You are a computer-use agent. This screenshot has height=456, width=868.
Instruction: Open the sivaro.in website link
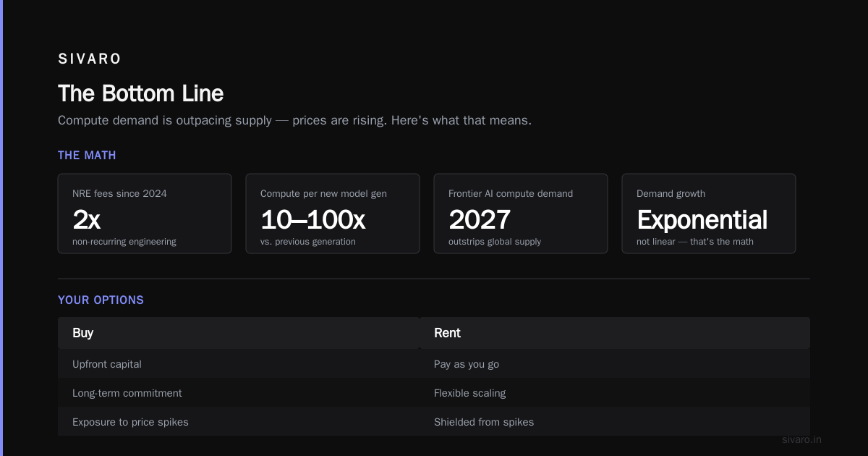(802, 439)
